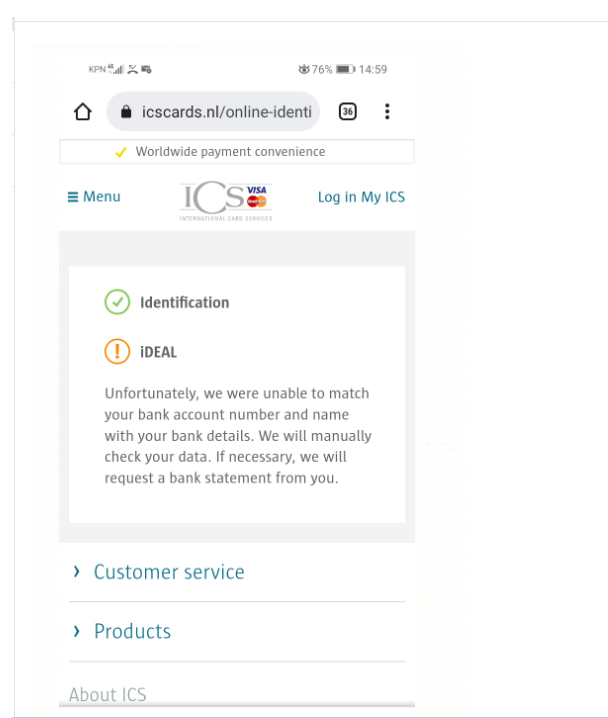Tap the browser home icon

click(x=83, y=112)
